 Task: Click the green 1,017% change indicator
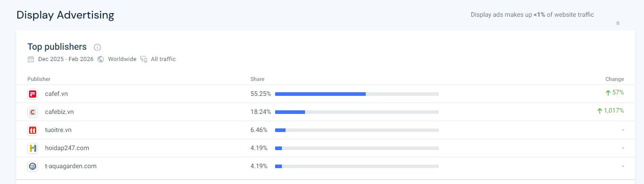(x=610, y=111)
